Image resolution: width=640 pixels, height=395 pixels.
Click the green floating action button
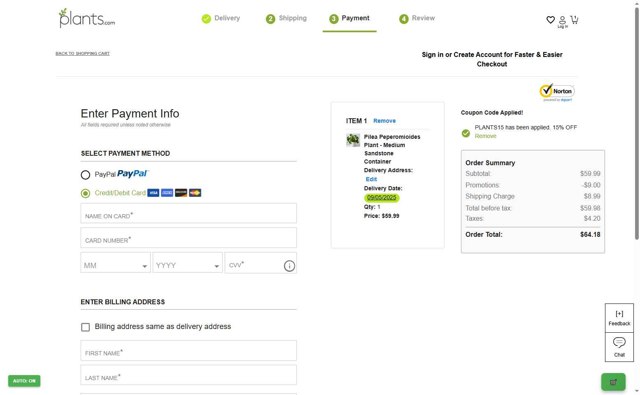pyautogui.click(x=613, y=382)
